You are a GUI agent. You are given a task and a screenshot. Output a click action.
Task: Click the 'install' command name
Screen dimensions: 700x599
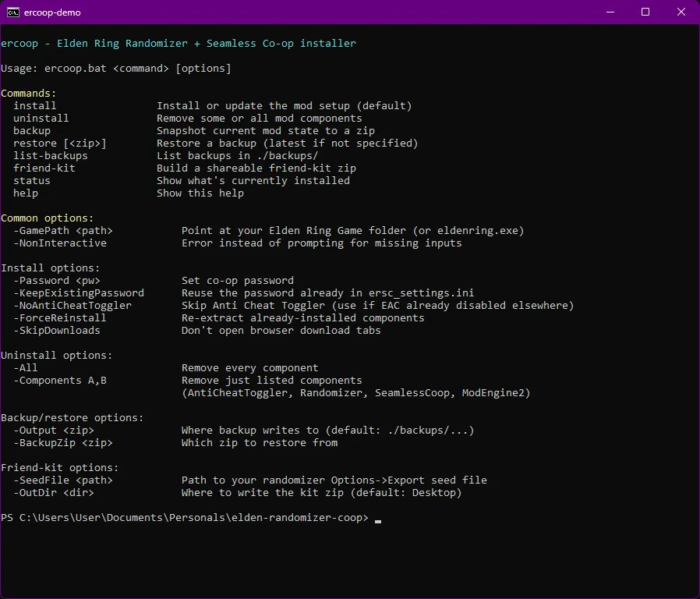click(x=35, y=106)
